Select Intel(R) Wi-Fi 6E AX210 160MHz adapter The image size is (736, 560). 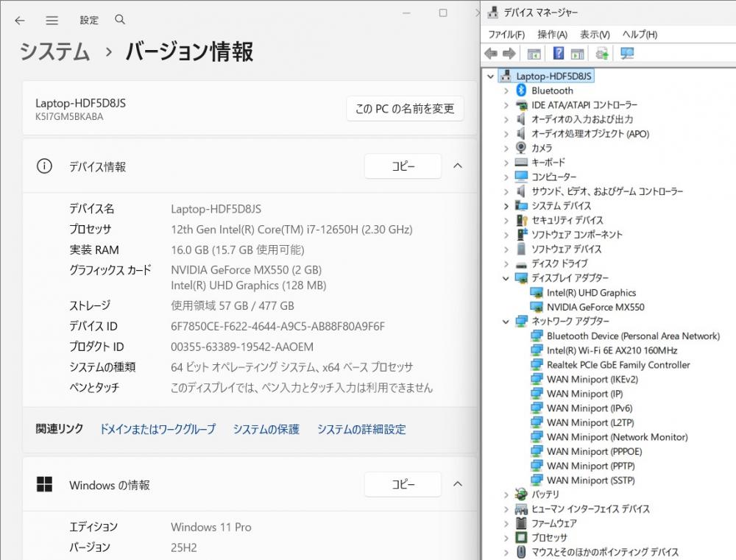point(612,350)
